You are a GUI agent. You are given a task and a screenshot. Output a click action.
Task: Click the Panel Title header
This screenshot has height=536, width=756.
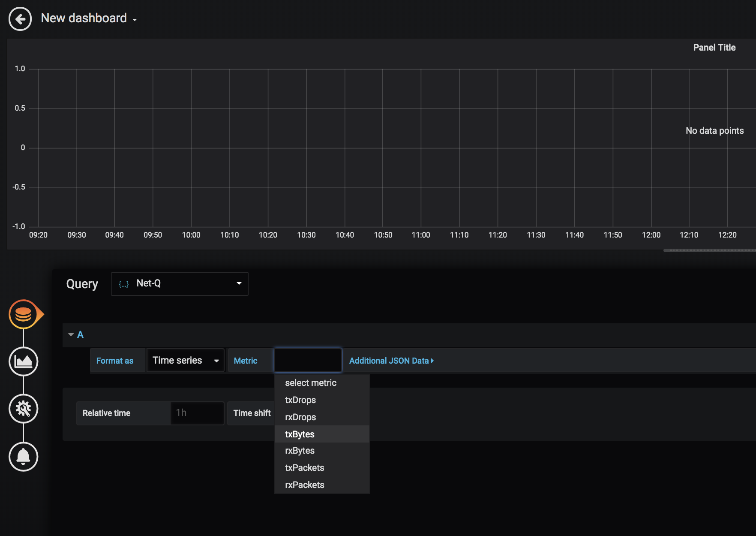[714, 48]
